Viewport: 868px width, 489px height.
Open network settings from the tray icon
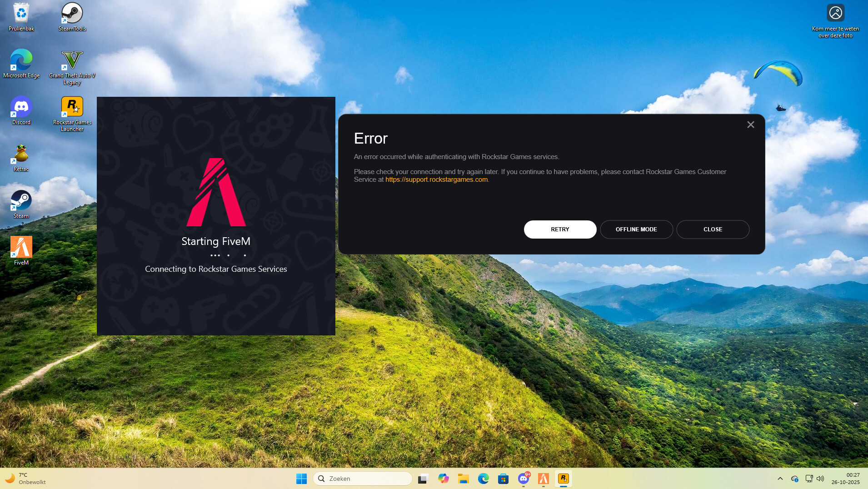point(809,479)
